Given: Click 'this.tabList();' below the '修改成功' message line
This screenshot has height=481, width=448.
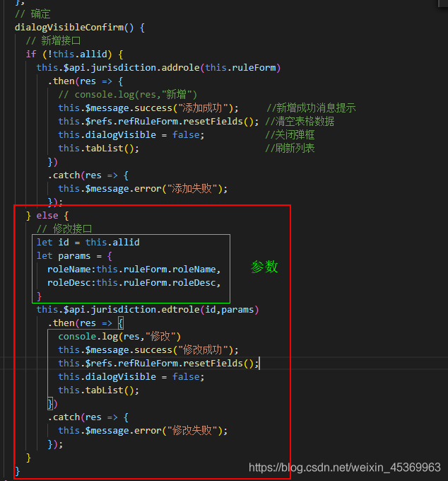Looking at the screenshot, I should 99,390.
